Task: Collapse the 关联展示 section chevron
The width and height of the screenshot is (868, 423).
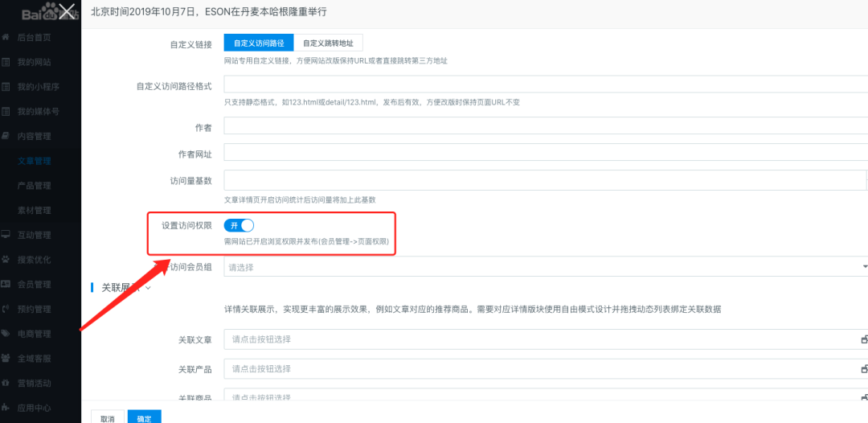Action: click(x=148, y=287)
